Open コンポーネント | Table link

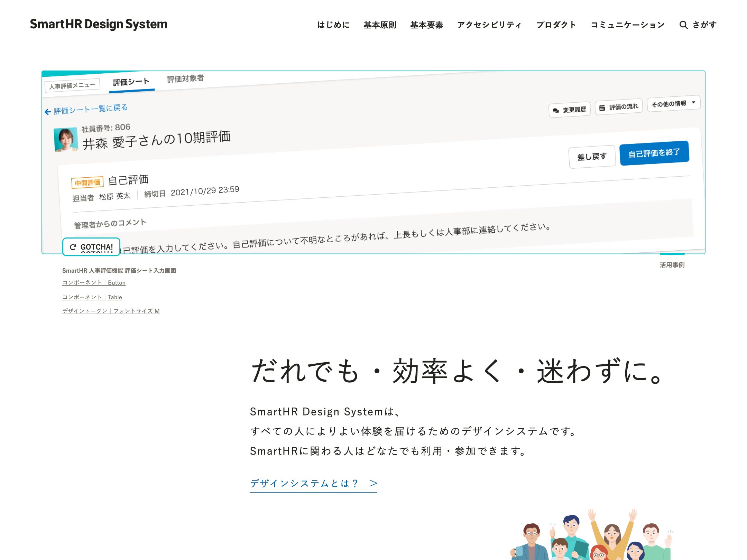(92, 297)
